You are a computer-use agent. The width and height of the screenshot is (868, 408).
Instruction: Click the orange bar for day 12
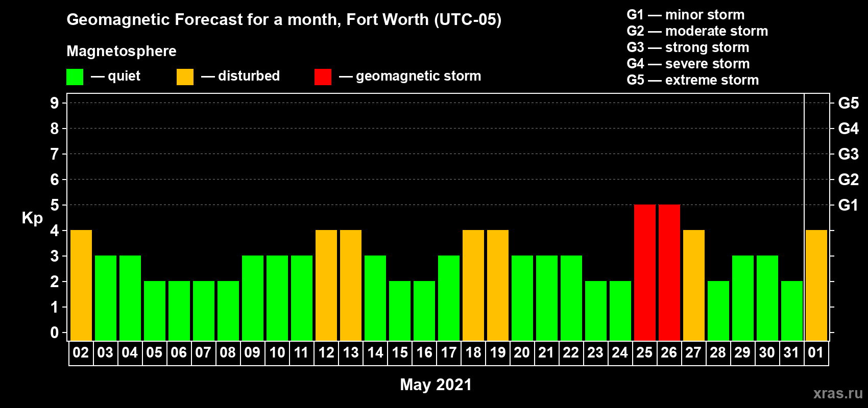coord(326,286)
